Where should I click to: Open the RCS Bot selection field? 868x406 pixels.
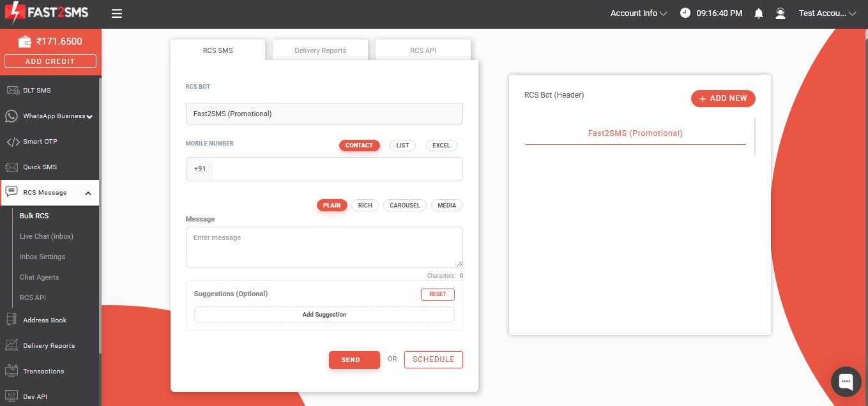(324, 114)
